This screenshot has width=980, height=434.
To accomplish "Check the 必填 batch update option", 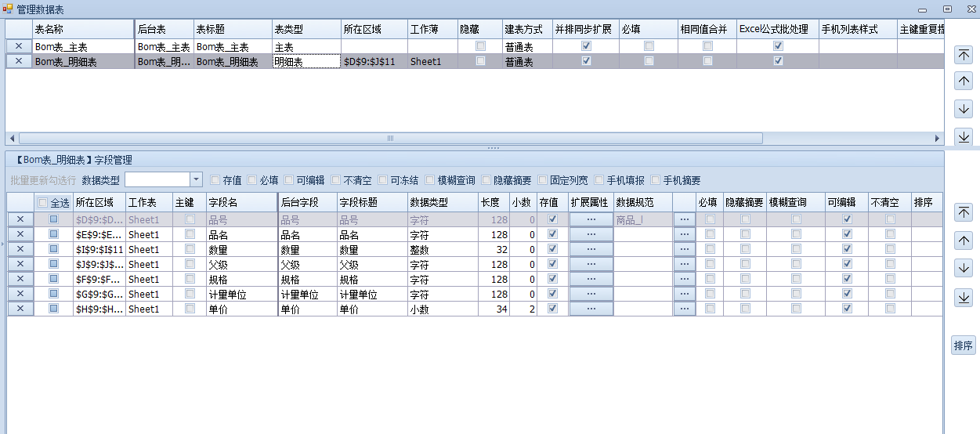I will tap(252, 180).
